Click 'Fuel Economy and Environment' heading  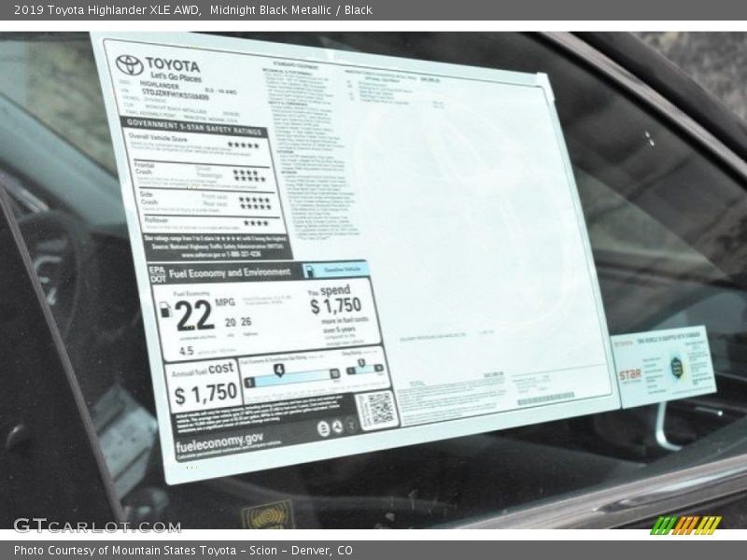pos(230,273)
